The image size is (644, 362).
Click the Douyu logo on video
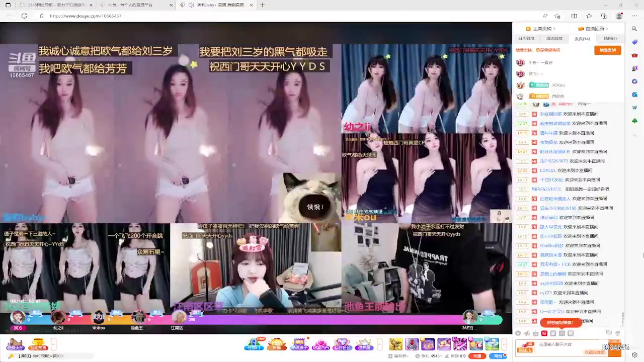(x=22, y=59)
